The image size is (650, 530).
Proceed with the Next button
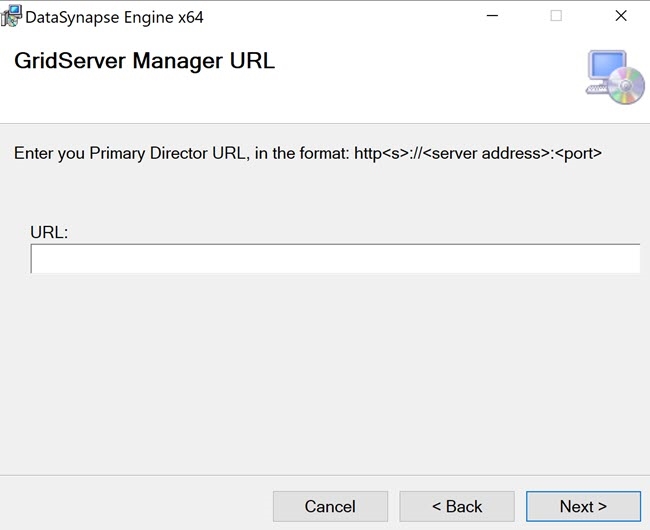click(583, 506)
